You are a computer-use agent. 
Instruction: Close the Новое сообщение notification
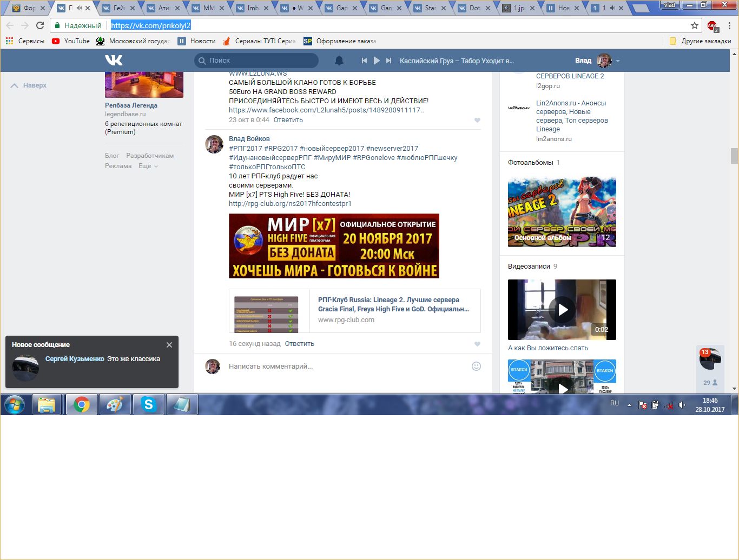click(169, 345)
